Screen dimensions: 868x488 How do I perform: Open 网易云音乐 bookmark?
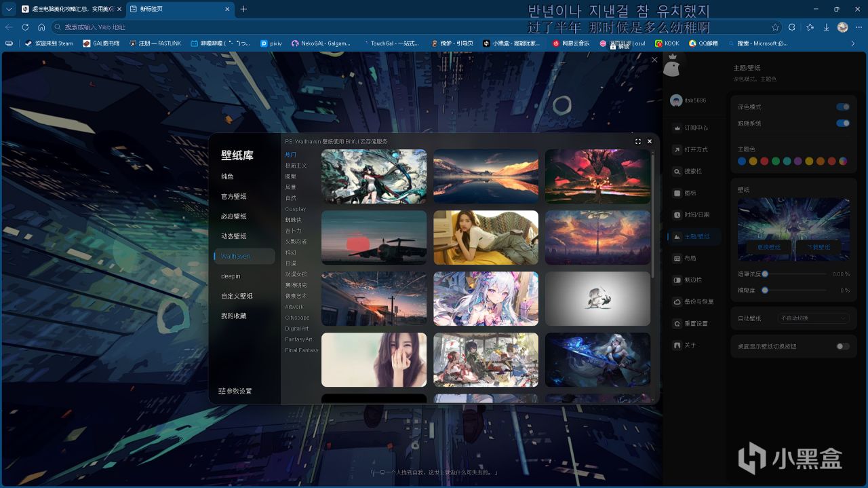pos(571,43)
